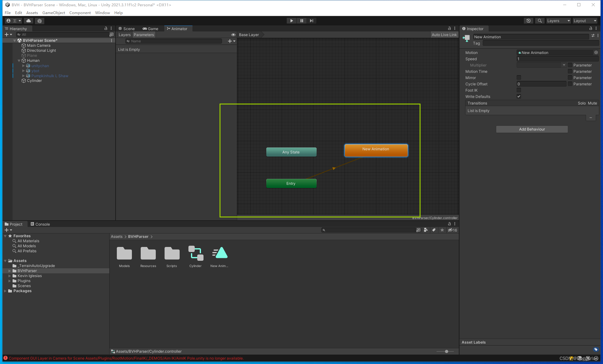Click the toolbar search magnifier icon
The height and width of the screenshot is (364, 603).
[x=540, y=21]
